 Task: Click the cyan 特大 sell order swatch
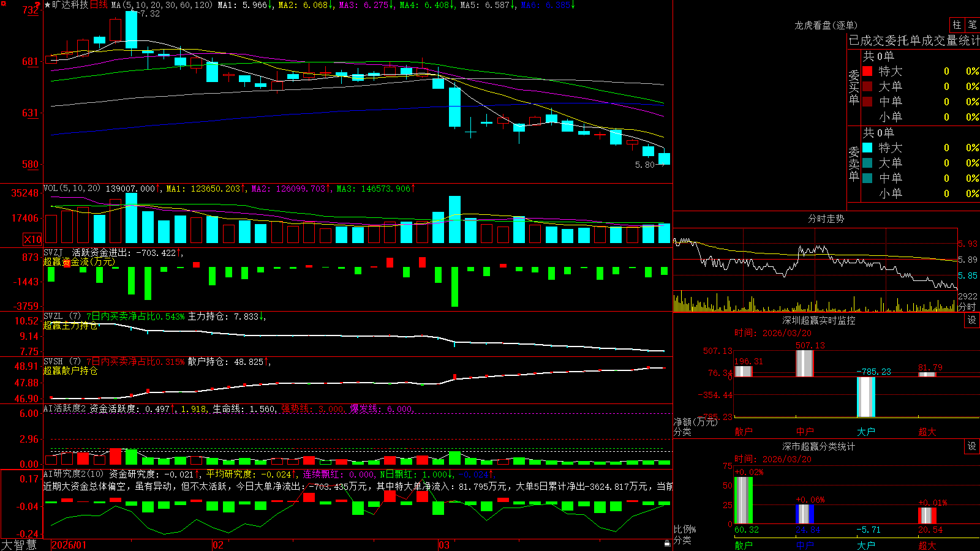867,148
